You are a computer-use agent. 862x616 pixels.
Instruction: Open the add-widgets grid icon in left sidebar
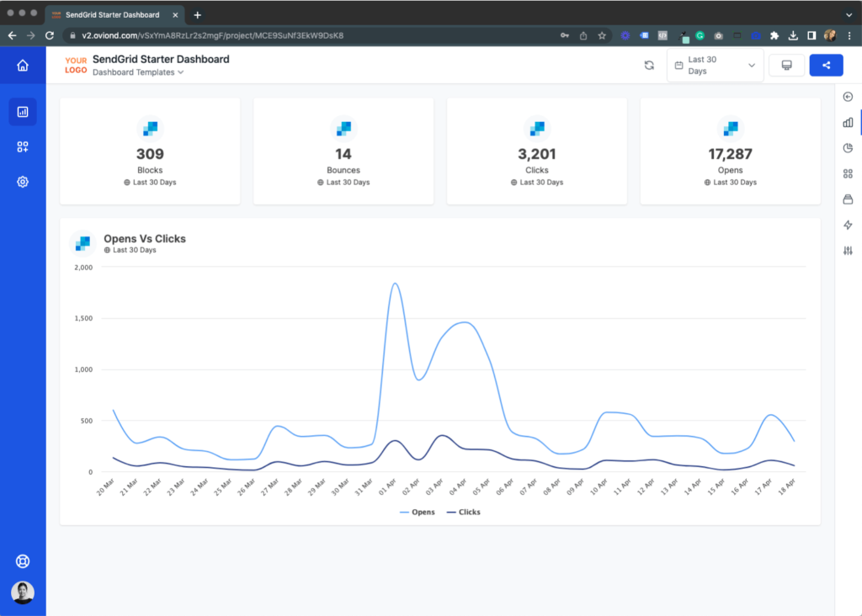point(23,146)
